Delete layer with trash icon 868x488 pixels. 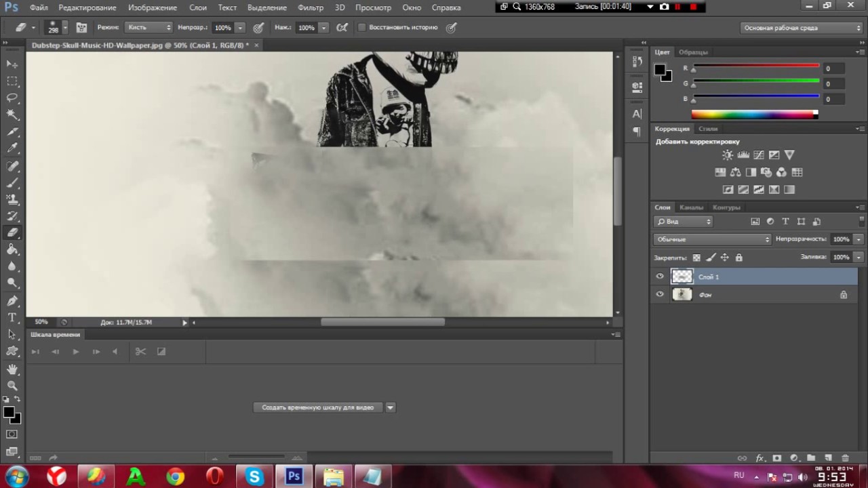(845, 458)
